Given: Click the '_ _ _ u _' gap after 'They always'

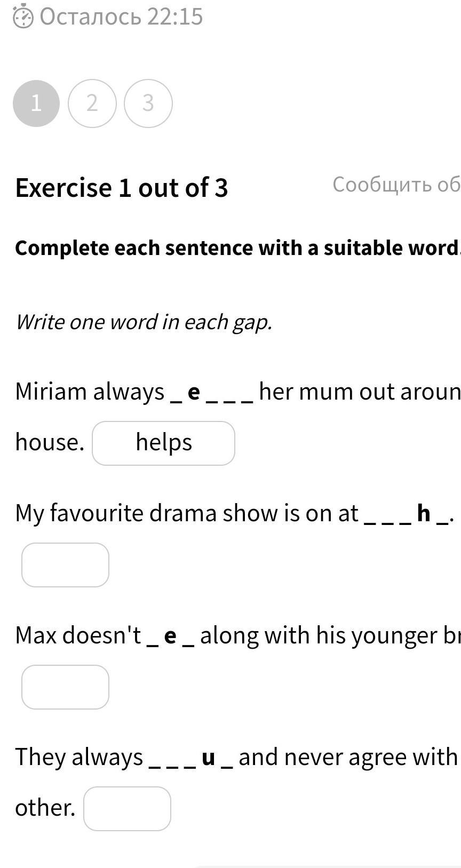Looking at the screenshot, I should point(191,758).
